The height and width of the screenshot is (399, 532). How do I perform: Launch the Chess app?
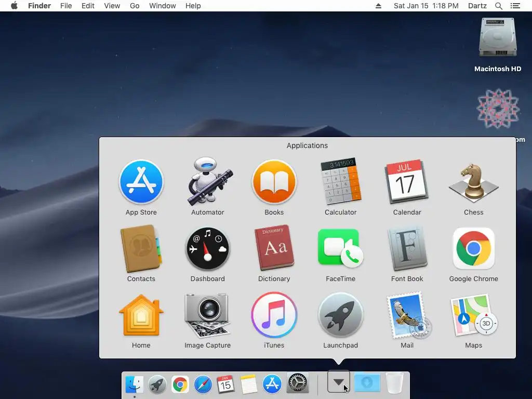pyautogui.click(x=474, y=182)
